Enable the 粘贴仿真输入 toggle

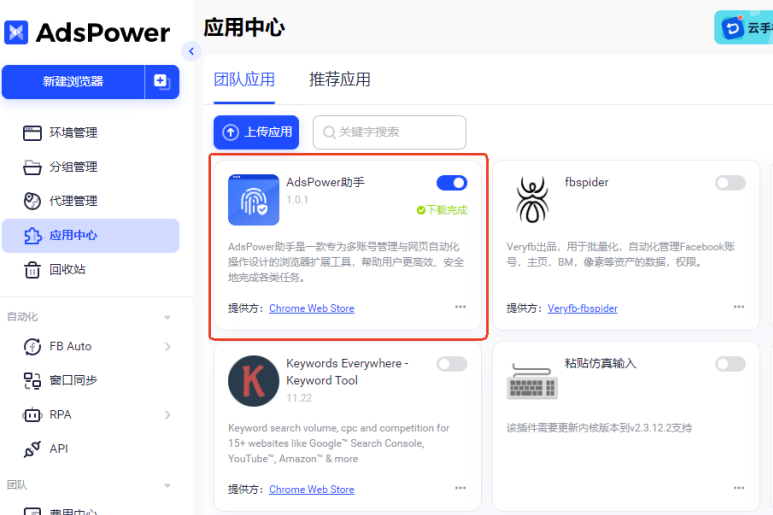730,364
